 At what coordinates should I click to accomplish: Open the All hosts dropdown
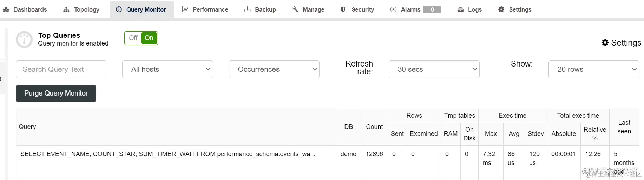pyautogui.click(x=167, y=69)
